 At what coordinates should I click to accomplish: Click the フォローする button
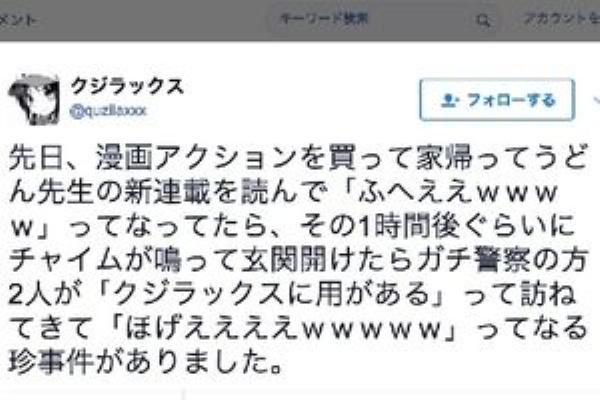[x=497, y=100]
